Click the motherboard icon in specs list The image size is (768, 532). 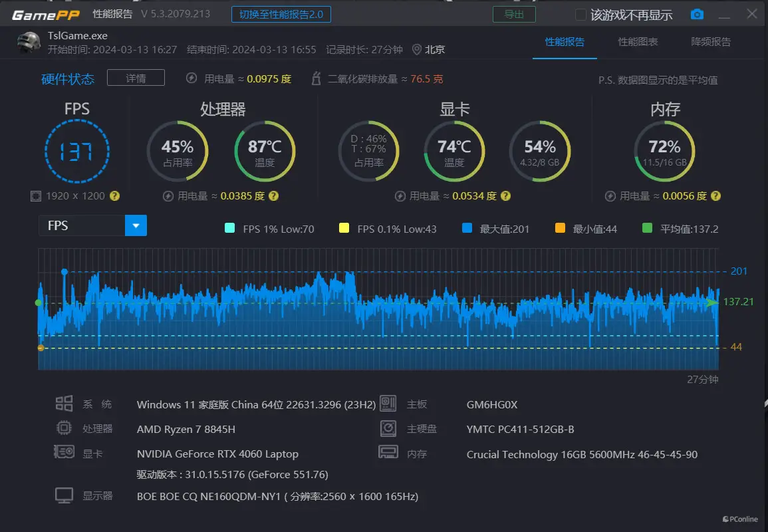click(x=388, y=404)
